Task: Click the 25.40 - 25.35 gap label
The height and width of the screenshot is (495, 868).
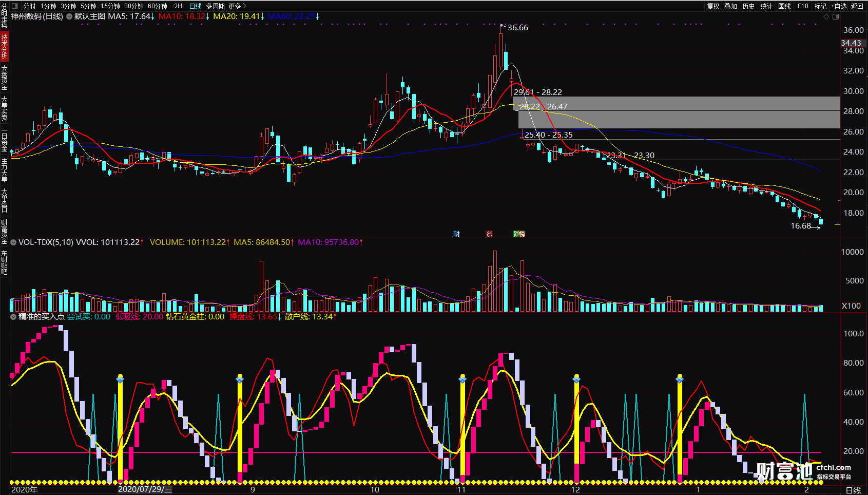Action: 549,135
